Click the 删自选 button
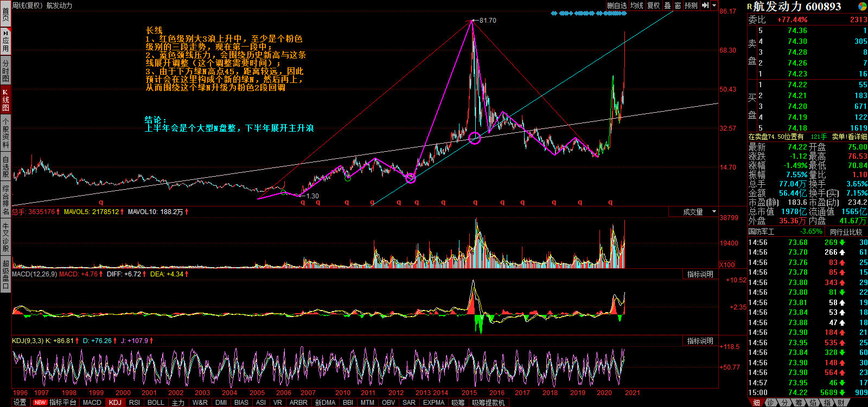The width and height of the screenshot is (868, 407). (x=617, y=5)
